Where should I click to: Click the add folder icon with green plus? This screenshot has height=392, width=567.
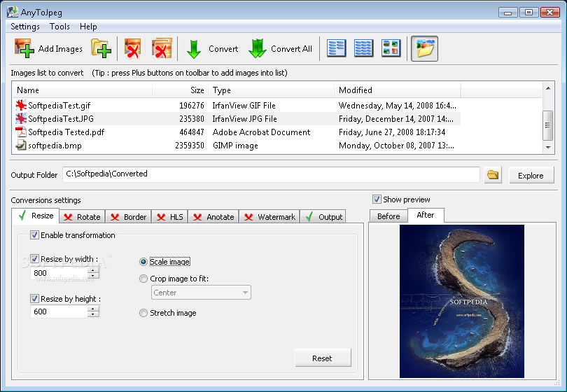(x=101, y=48)
